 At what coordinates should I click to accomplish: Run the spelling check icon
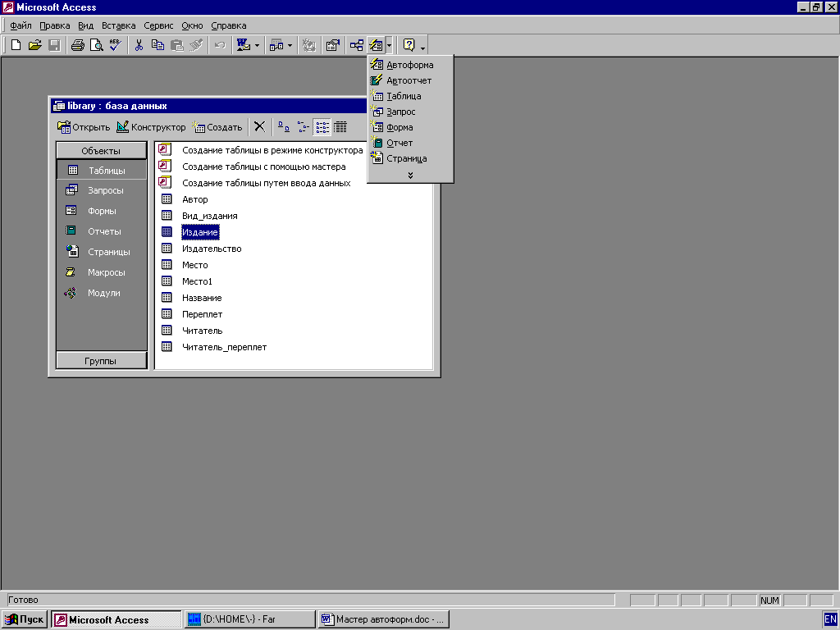pyautogui.click(x=115, y=46)
